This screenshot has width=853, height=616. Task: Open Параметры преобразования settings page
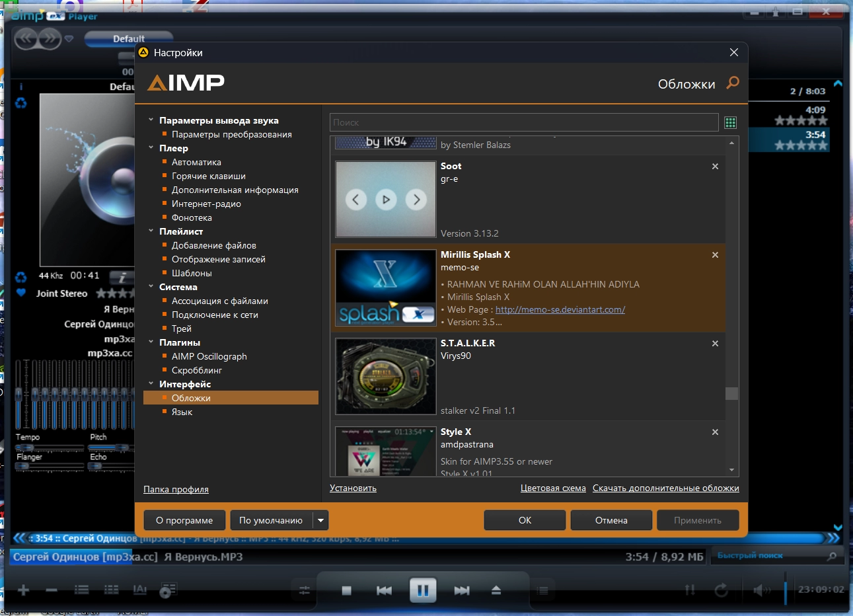click(x=232, y=134)
